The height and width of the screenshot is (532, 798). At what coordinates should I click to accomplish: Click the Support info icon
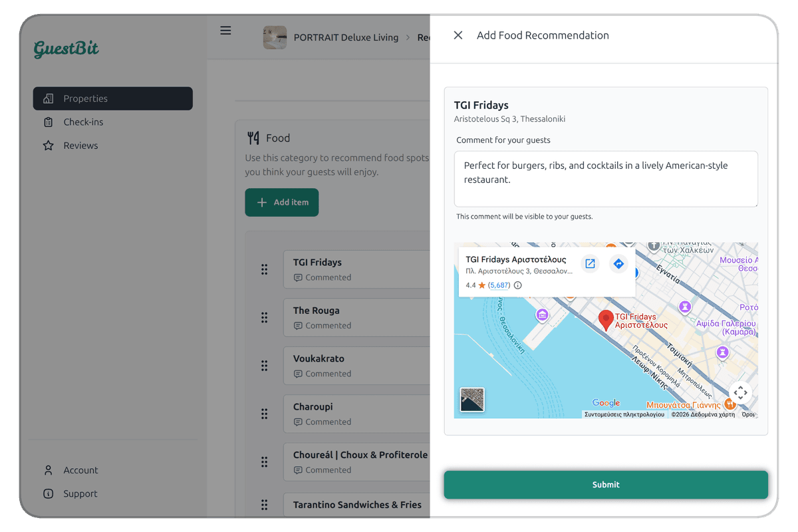pyautogui.click(x=48, y=493)
